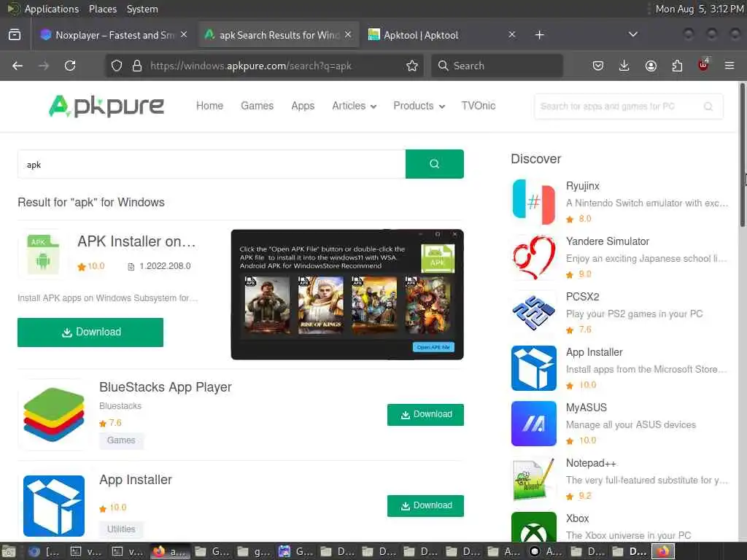
Task: Open the APK Installer title link
Action: [136, 241]
